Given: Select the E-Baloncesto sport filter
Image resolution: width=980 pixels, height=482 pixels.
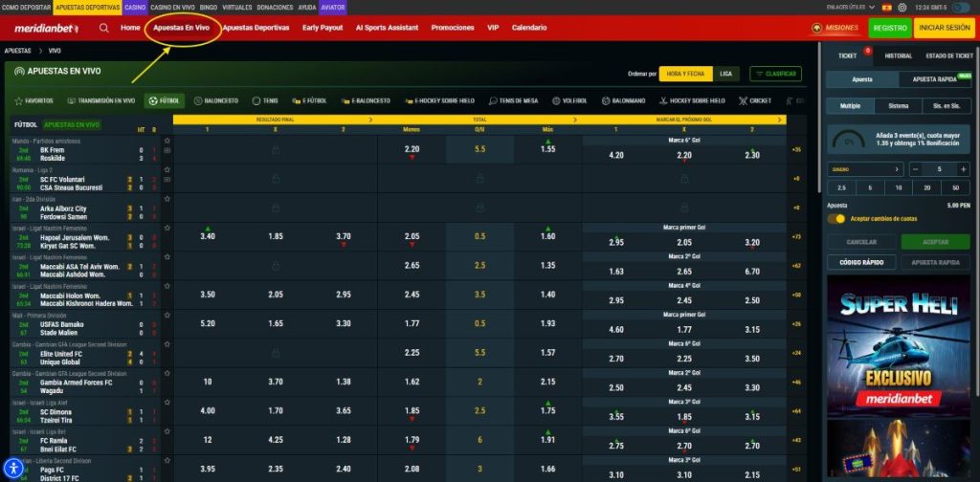Looking at the screenshot, I should click(x=366, y=100).
